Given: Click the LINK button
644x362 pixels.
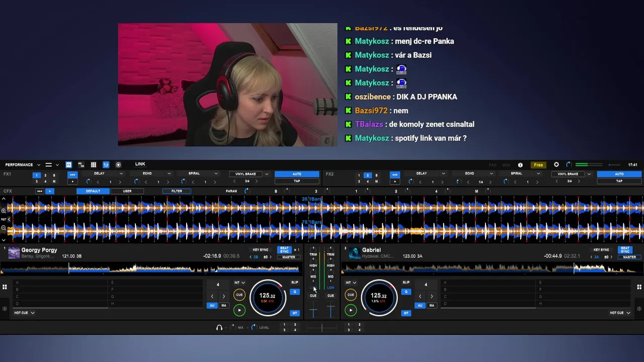Looking at the screenshot, I should click(x=140, y=164).
